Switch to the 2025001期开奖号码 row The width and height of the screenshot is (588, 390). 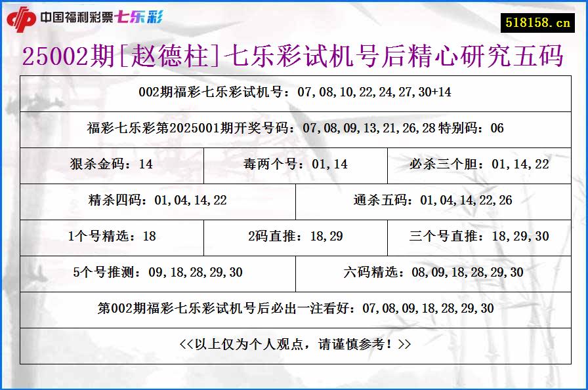click(x=294, y=129)
